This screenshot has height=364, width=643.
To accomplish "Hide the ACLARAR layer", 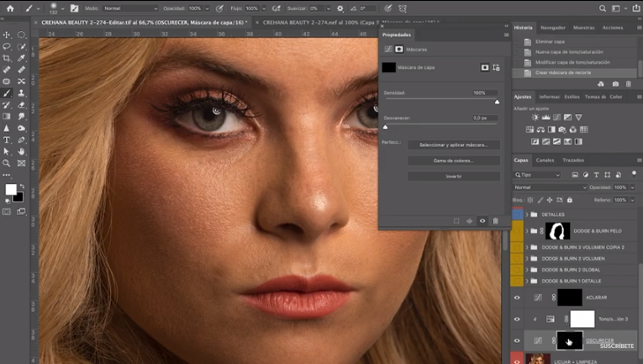I will (517, 298).
